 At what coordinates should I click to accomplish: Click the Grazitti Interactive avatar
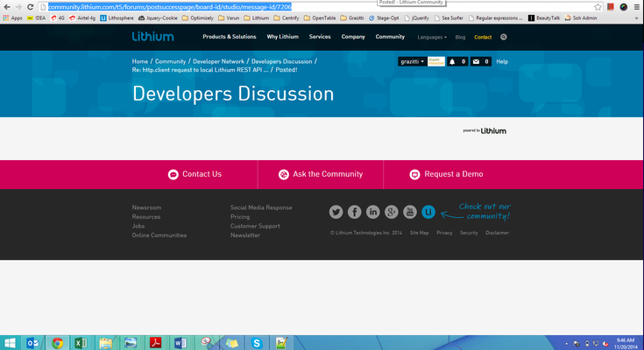coord(436,61)
